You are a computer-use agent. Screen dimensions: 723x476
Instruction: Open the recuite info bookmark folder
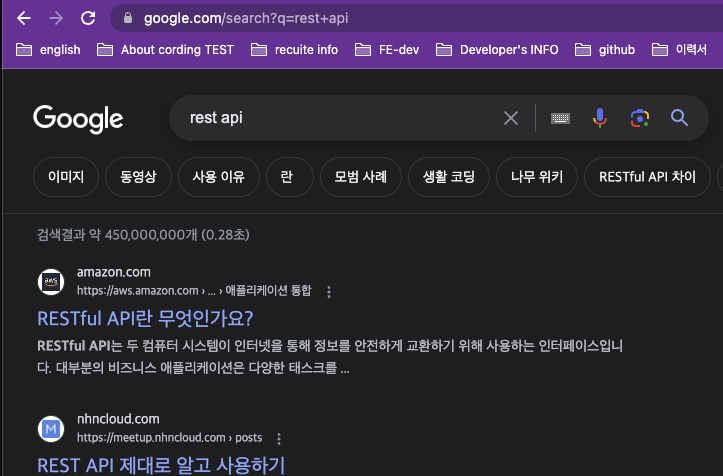pyautogui.click(x=294, y=50)
